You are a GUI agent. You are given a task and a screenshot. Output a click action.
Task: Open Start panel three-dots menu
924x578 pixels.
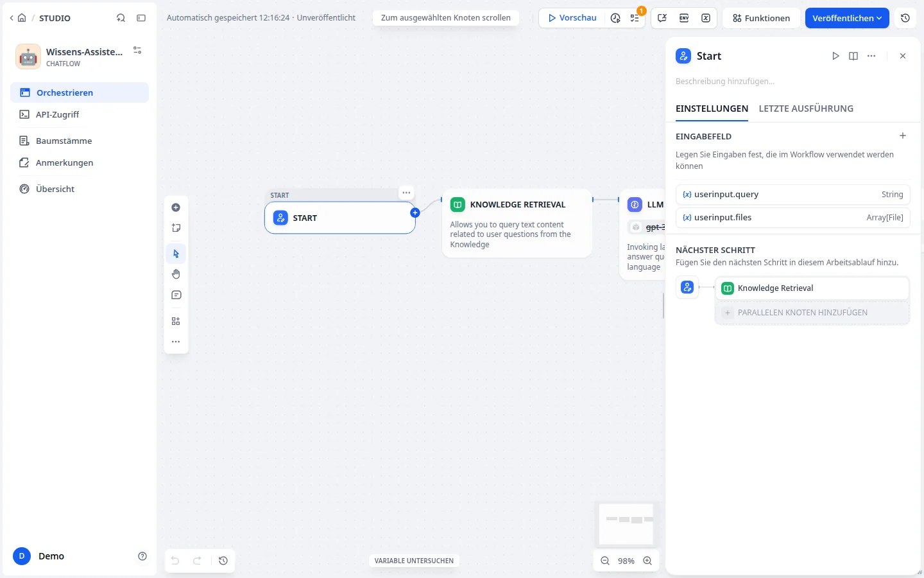(871, 56)
